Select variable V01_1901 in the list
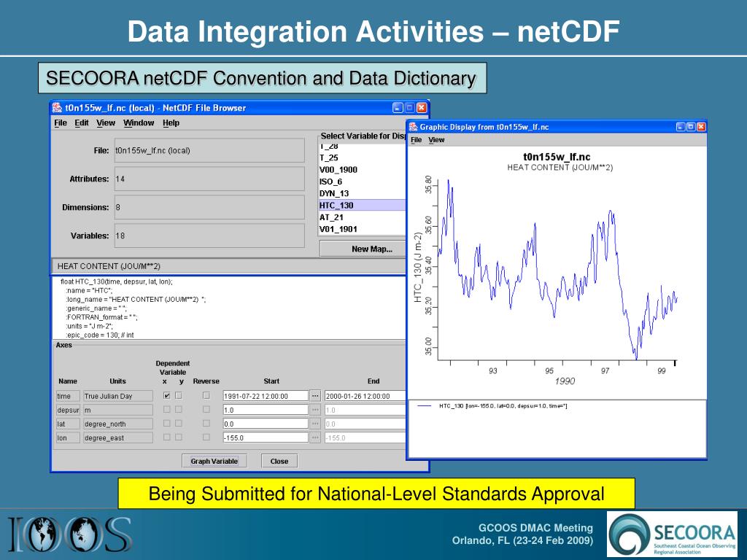747x560 pixels. [x=362, y=229]
